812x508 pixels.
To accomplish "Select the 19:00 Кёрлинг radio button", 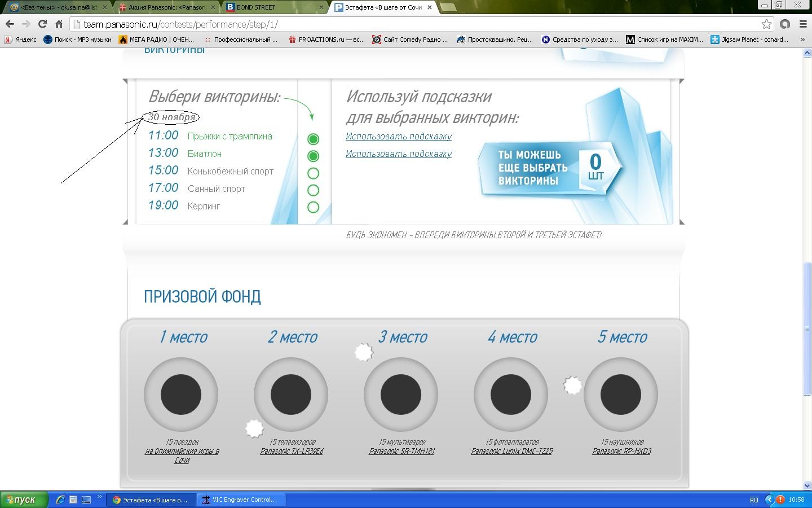I will click(x=313, y=207).
